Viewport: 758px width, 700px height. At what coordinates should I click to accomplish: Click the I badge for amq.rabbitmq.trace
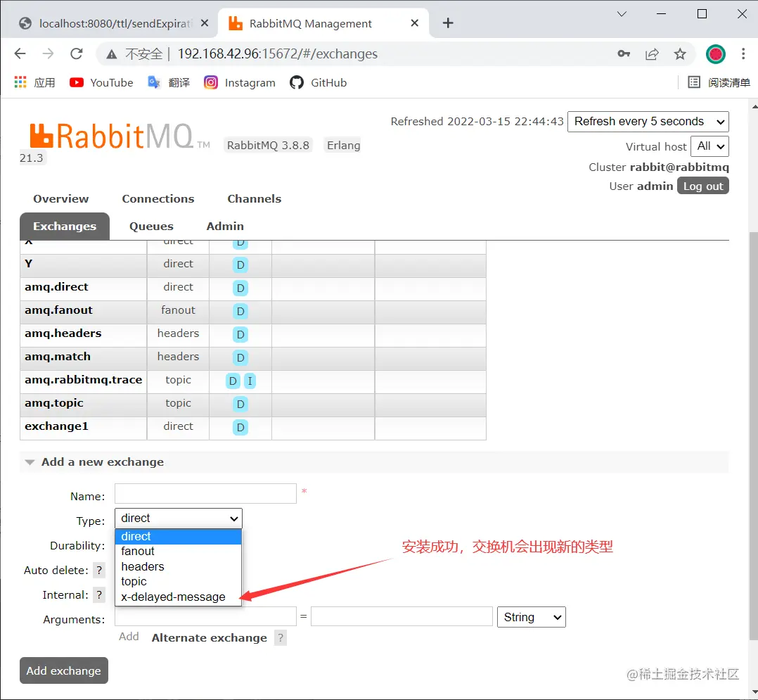pyautogui.click(x=250, y=381)
